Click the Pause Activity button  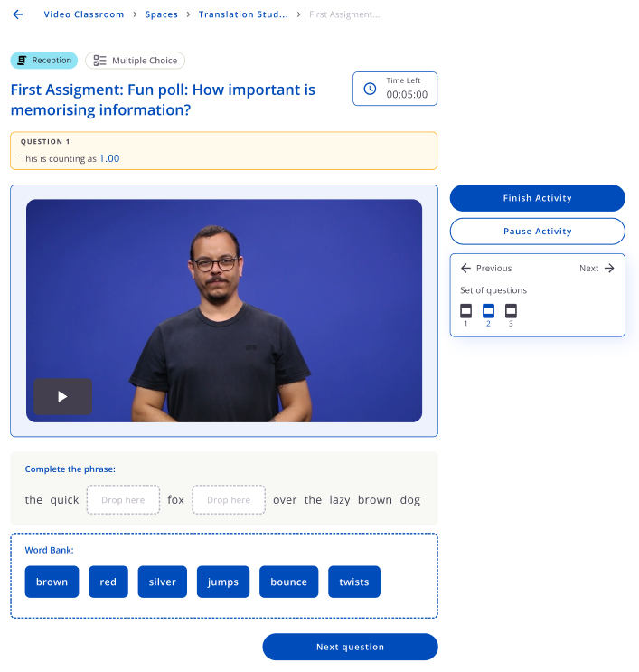tap(538, 232)
